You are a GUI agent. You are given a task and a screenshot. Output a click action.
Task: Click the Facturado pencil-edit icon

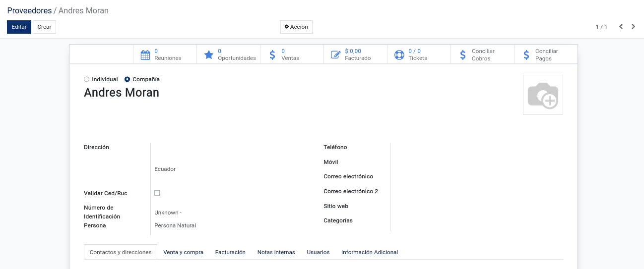(x=336, y=54)
